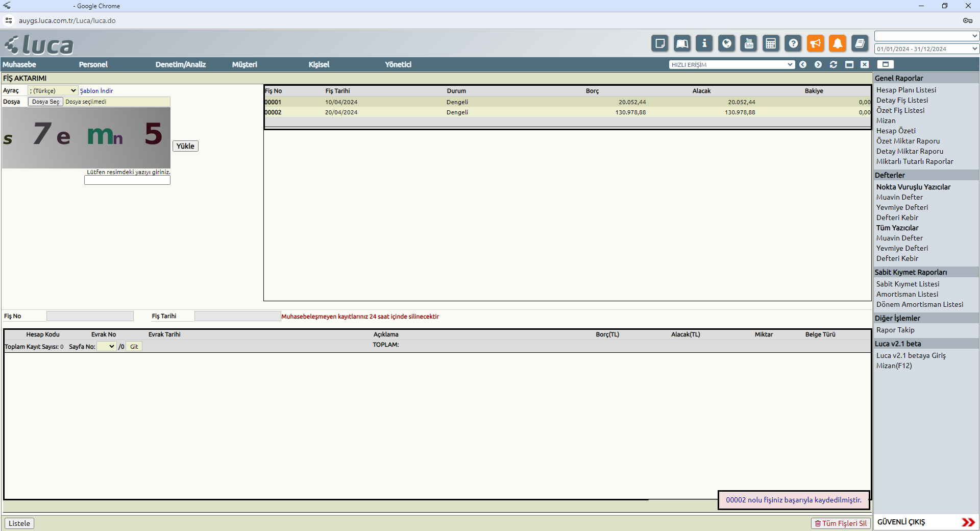980x531 pixels.
Task: Click the address bar URL auygs.luca.com.tr
Action: [x=67, y=20]
